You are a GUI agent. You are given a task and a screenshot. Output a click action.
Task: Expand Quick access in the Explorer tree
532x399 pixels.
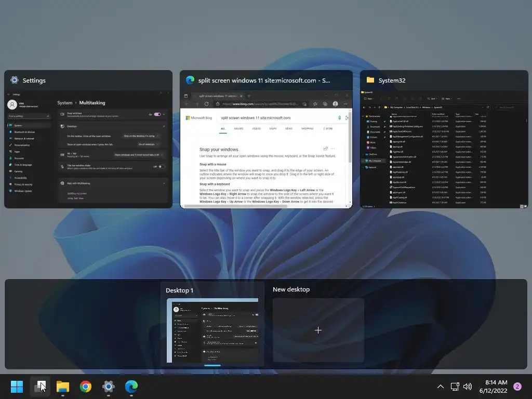(363, 116)
